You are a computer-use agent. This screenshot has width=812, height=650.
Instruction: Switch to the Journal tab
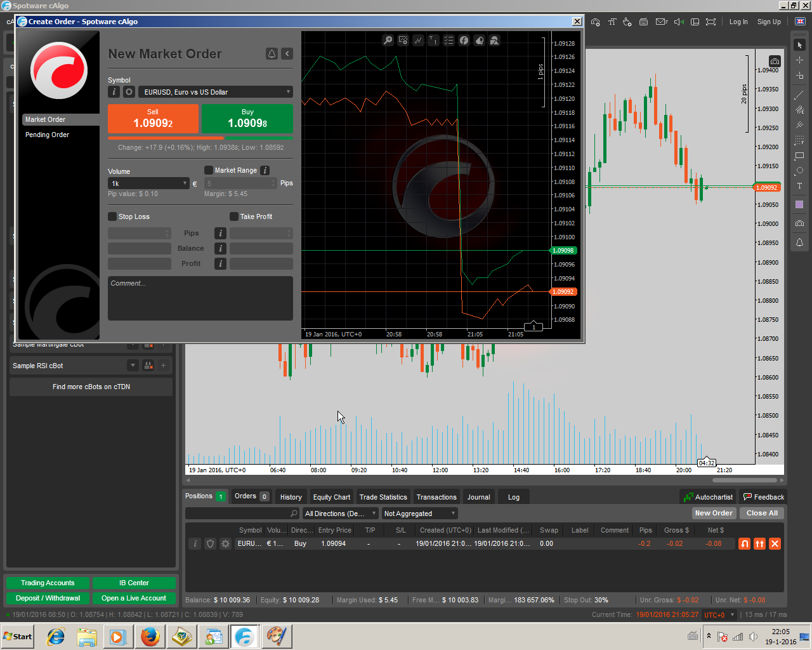(478, 497)
